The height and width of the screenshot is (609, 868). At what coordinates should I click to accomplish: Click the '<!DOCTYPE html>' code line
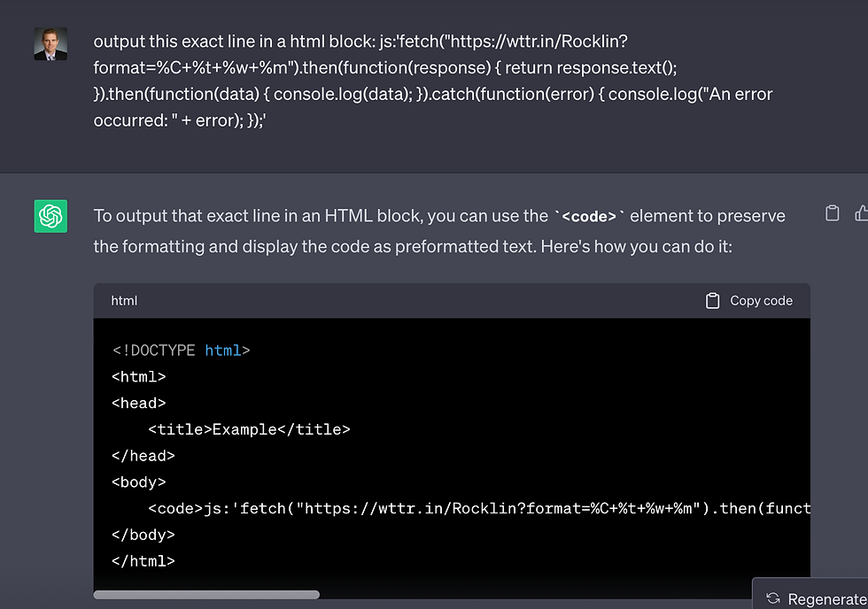tap(181, 351)
